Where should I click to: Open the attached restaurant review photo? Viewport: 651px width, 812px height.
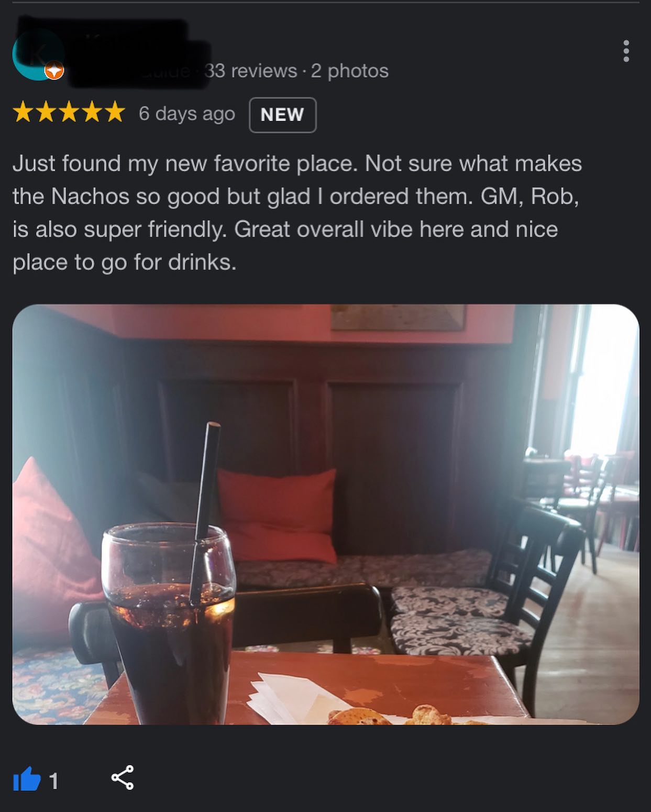click(325, 514)
